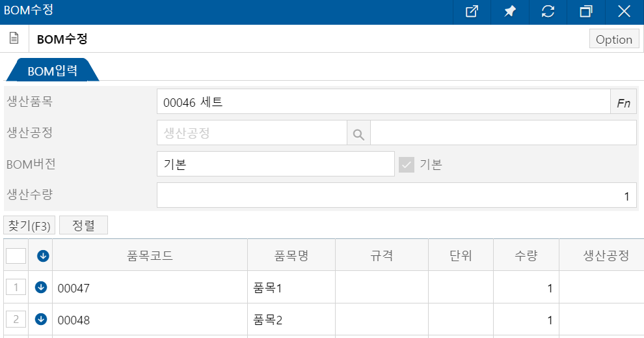
Task: Open the Option menu
Action: (614, 39)
